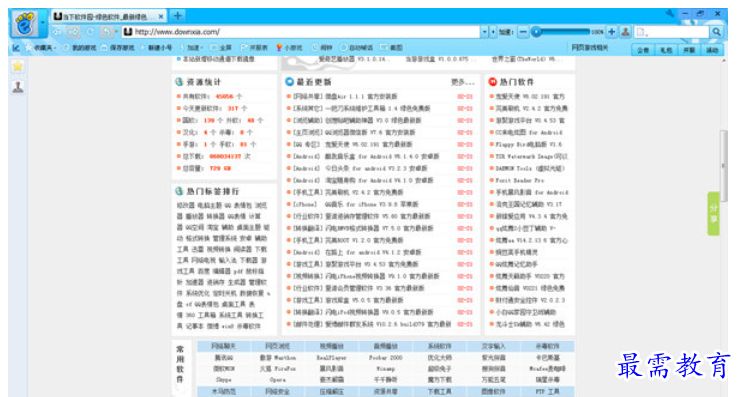Select 系统软件 category tab

pyautogui.click(x=439, y=347)
